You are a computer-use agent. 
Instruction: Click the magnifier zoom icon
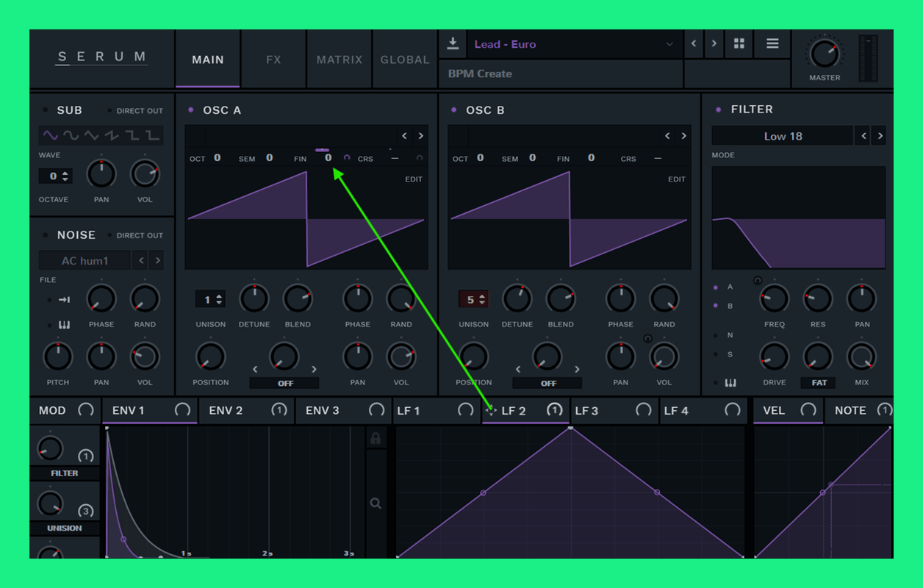pyautogui.click(x=376, y=503)
